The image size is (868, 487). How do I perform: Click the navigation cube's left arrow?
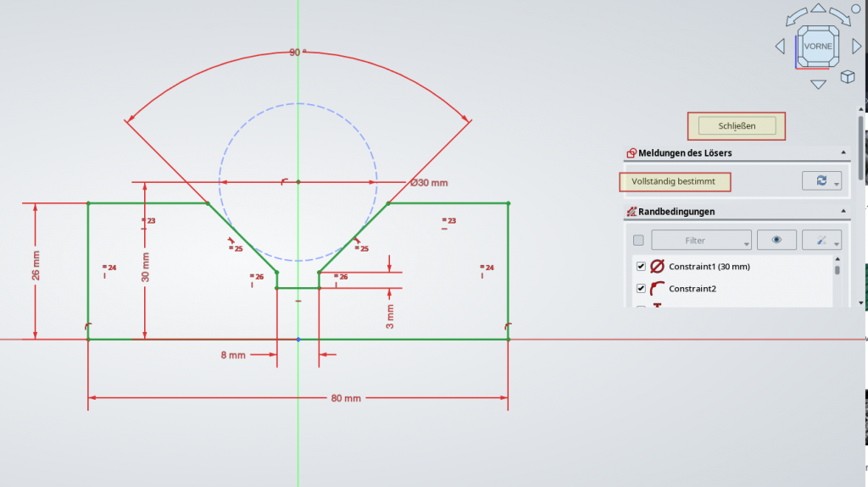(780, 47)
